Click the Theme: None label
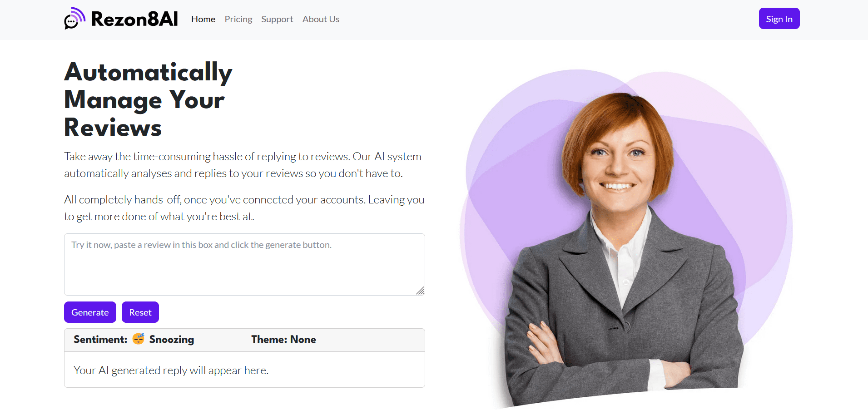 [x=283, y=339]
